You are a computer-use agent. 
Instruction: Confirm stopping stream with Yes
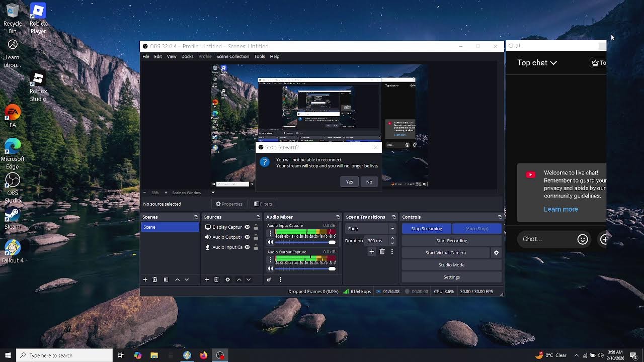[x=349, y=182]
